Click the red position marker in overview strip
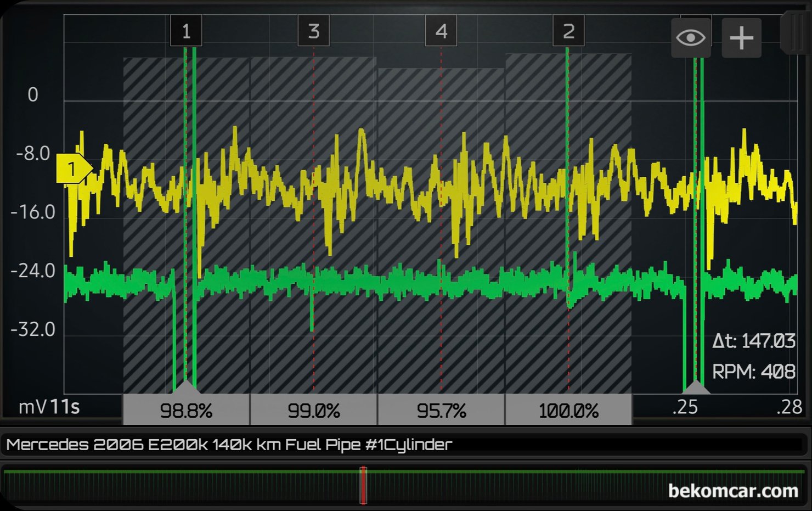 [x=363, y=485]
